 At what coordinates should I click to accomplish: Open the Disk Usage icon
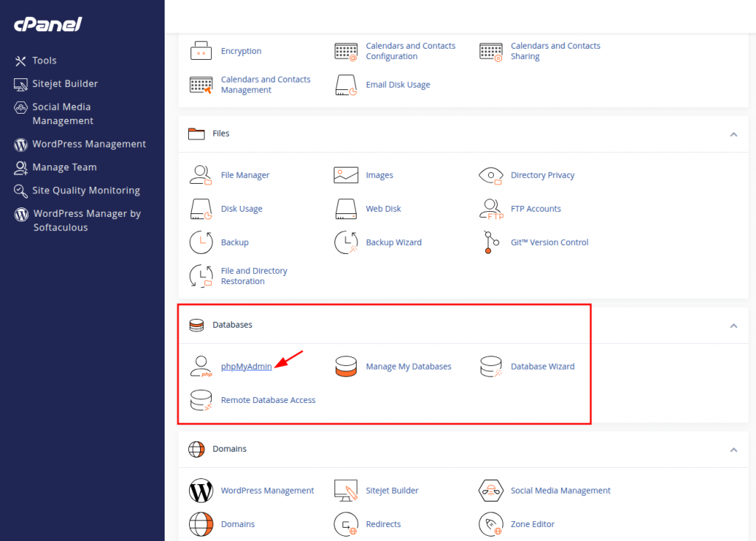click(x=201, y=209)
